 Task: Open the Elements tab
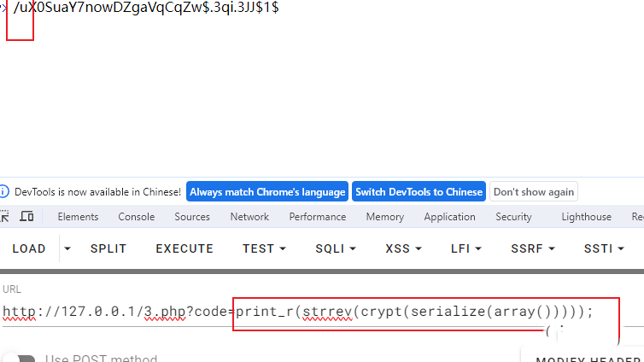[x=78, y=217]
